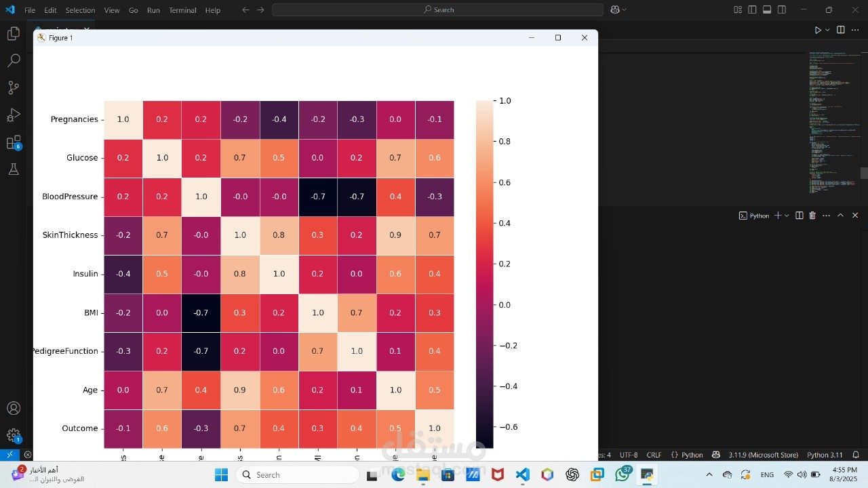
Task: Kill the terminal with the trash icon
Action: [812, 216]
